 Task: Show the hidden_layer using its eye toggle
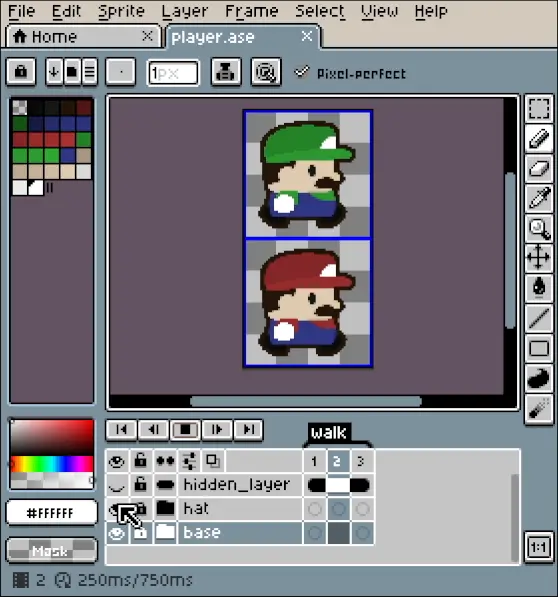click(117, 485)
